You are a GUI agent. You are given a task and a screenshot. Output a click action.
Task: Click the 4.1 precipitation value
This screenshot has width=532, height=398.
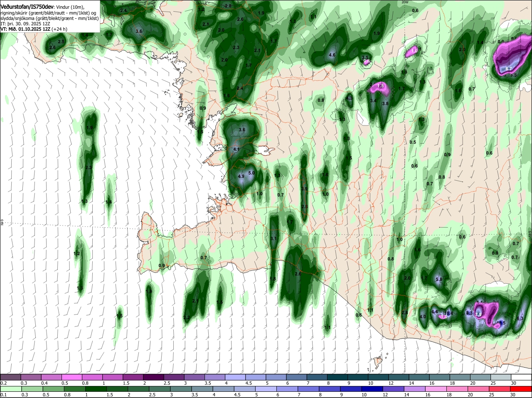[237, 149]
